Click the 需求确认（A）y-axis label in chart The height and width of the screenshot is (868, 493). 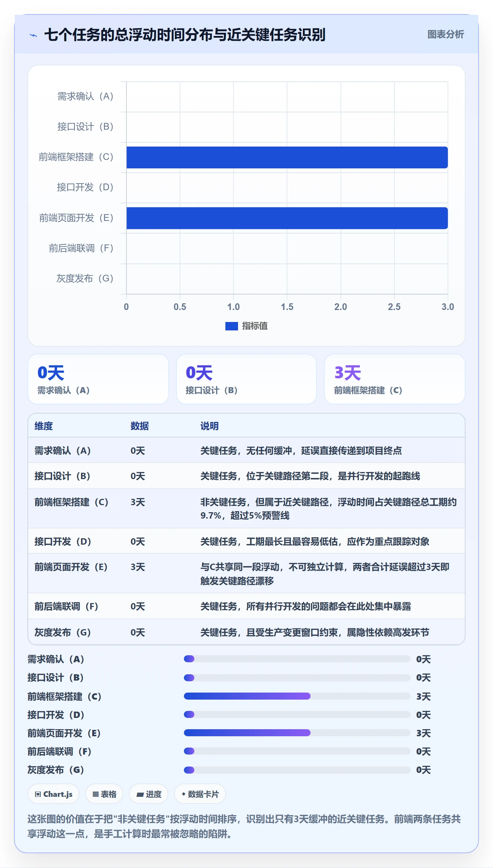(85, 96)
